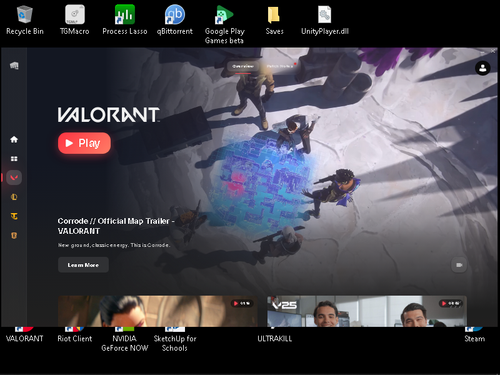Select the Recycle Bin desktop icon
Viewport: 500px width, 375px height.
pos(25,20)
